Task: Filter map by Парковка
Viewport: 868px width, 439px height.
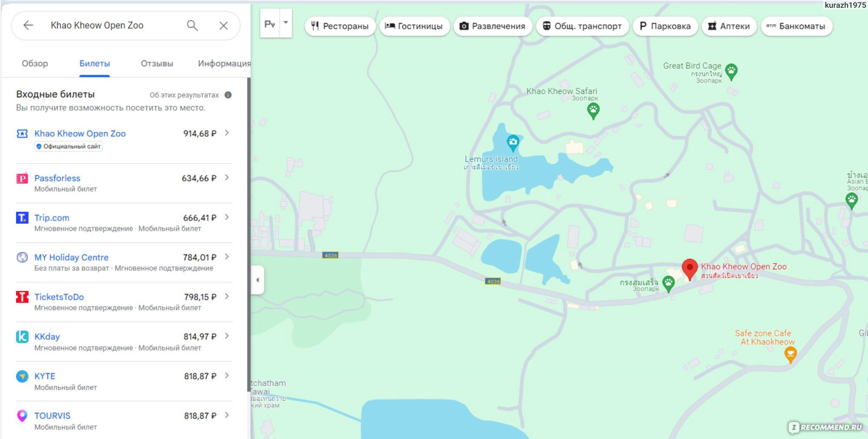Action: 665,26
